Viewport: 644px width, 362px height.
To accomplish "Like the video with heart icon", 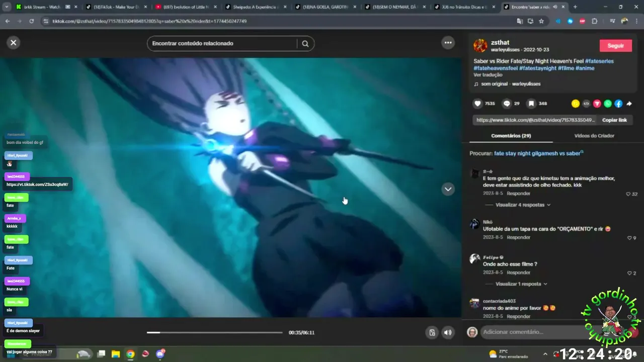I will point(478,104).
